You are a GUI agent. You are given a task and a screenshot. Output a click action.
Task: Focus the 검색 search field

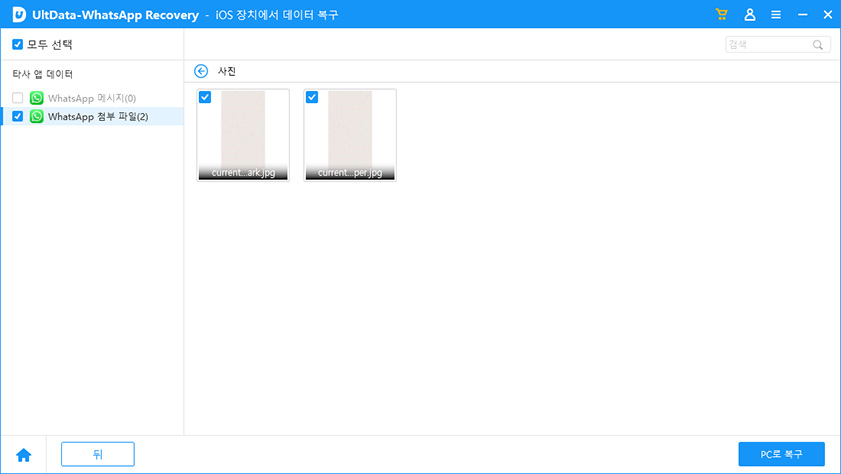[x=768, y=45]
